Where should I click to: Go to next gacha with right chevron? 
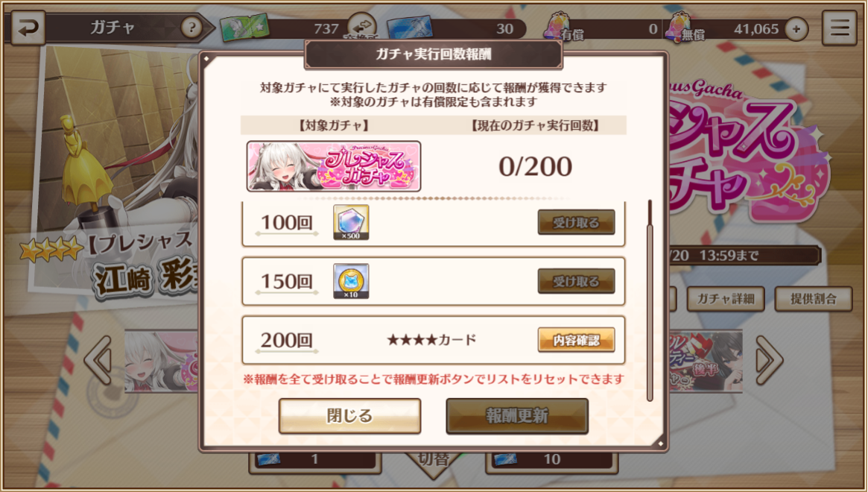[x=768, y=359]
